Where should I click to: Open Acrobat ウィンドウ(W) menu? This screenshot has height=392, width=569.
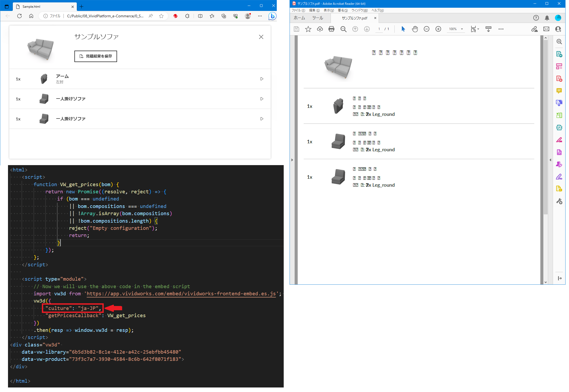coord(359,10)
